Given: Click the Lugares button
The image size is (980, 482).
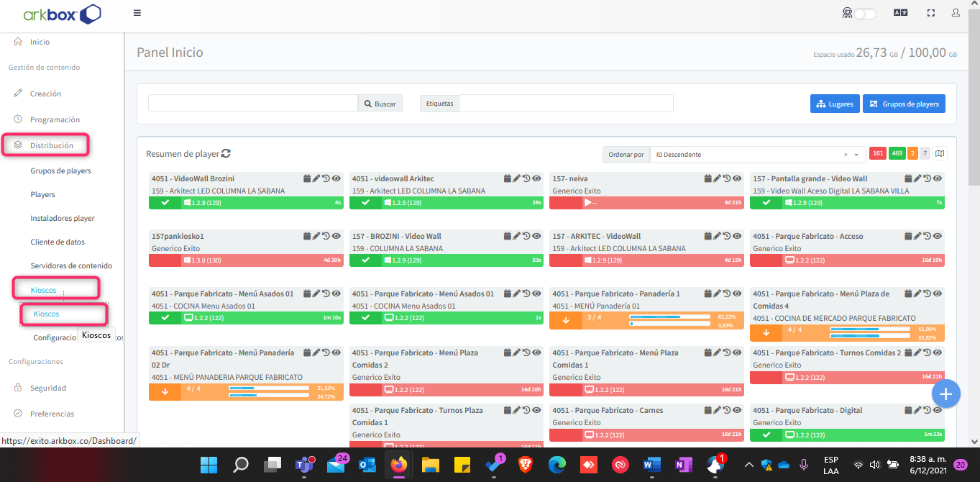Looking at the screenshot, I should click(x=835, y=104).
